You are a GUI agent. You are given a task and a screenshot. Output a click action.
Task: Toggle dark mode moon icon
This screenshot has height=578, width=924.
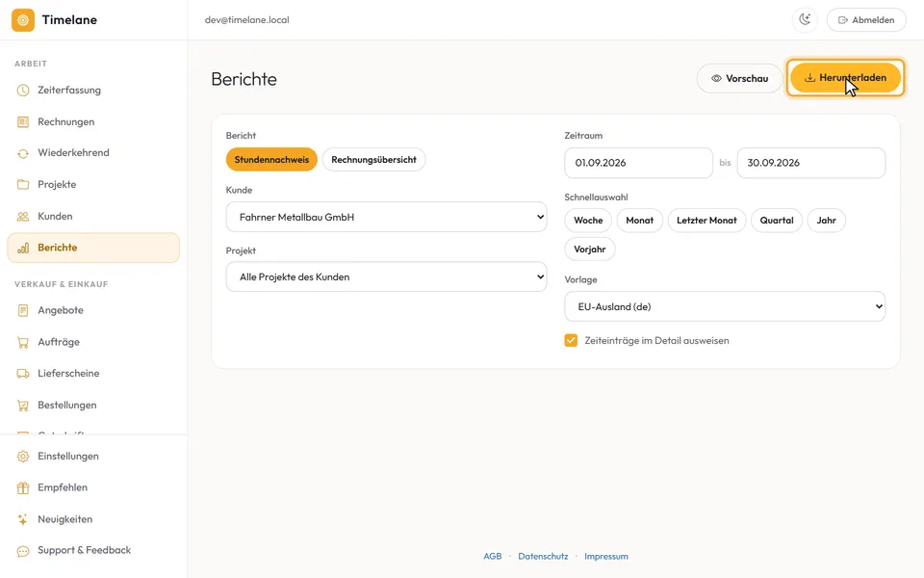805,19
